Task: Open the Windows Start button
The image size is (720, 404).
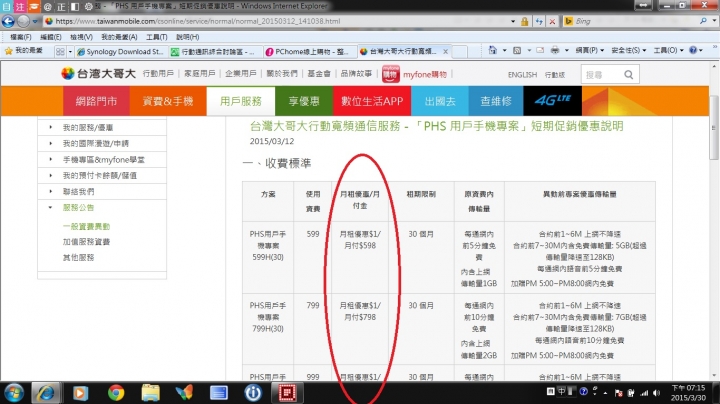Action: click(14, 393)
